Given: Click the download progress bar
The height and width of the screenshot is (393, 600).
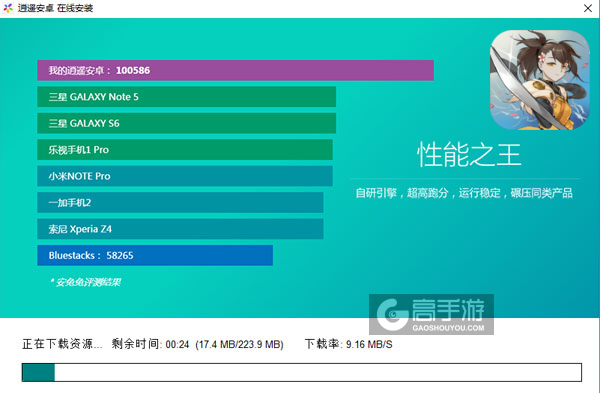Looking at the screenshot, I should (x=302, y=372).
